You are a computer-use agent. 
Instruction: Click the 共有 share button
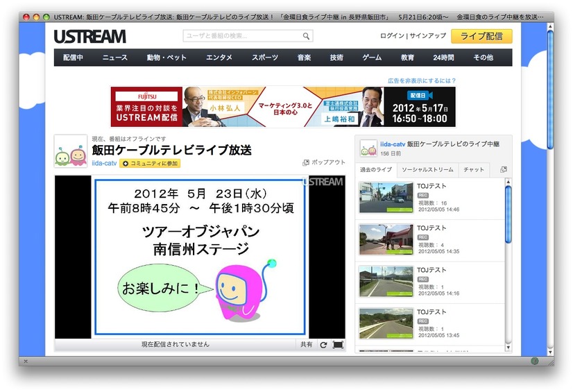coord(306,345)
